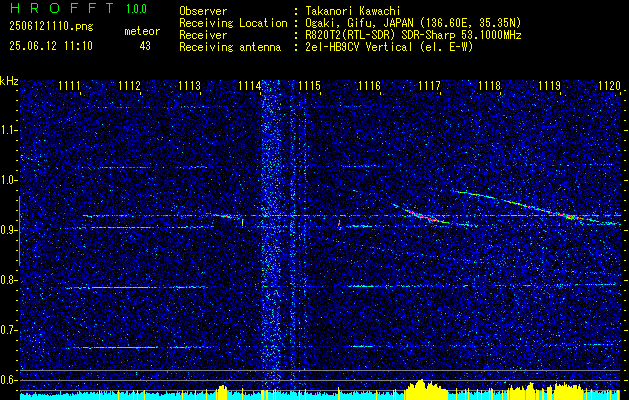Click time marker 1116

coord(369,86)
